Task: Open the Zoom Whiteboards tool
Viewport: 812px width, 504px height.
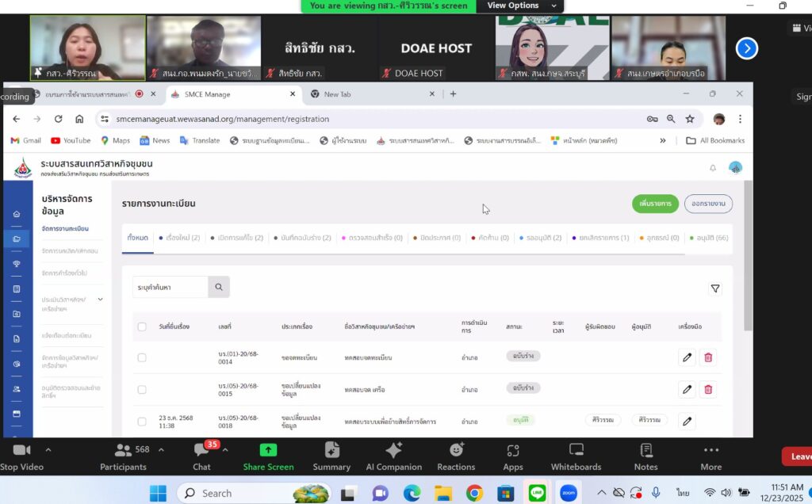Action: pos(576,457)
